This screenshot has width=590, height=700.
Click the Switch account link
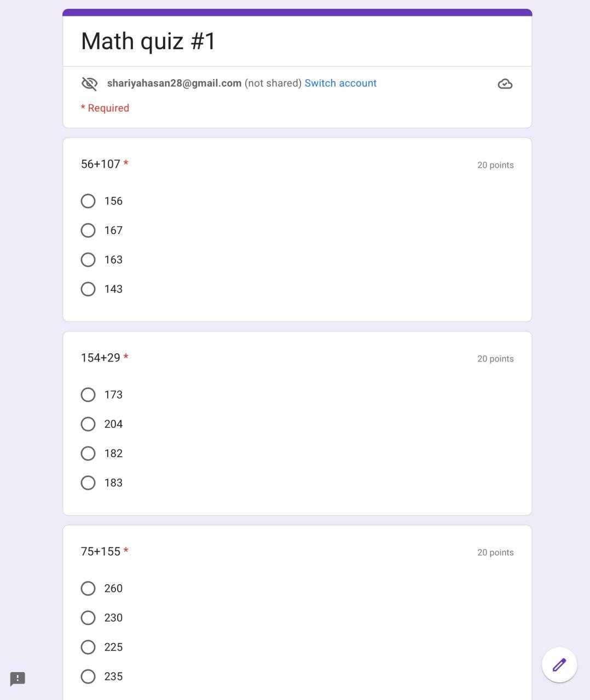coord(340,83)
